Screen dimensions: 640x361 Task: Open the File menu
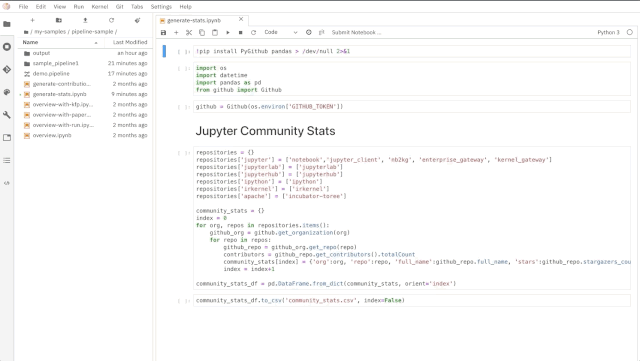pyautogui.click(x=23, y=7)
